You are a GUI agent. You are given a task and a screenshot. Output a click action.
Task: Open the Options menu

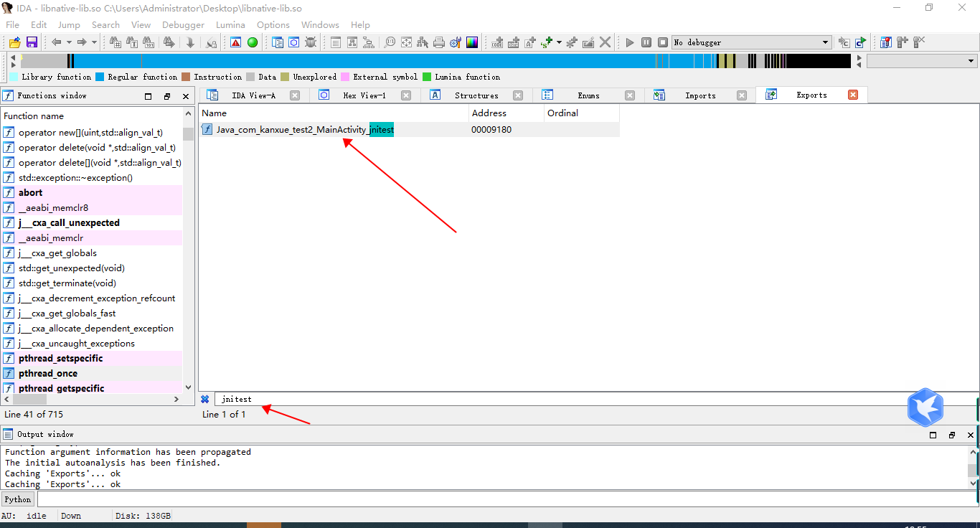[x=273, y=24]
